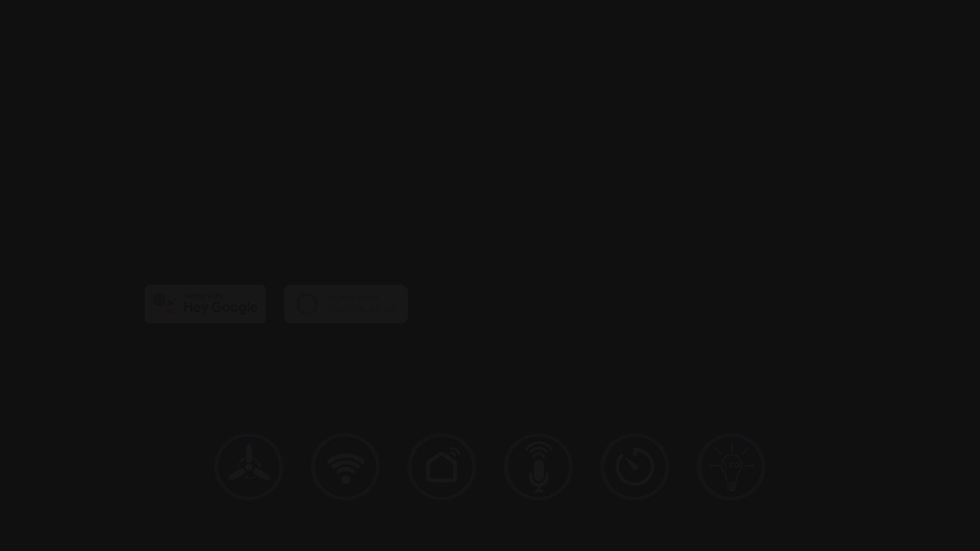Click the house shape in the smart home circle
This screenshot has height=551, width=980.
click(x=442, y=467)
